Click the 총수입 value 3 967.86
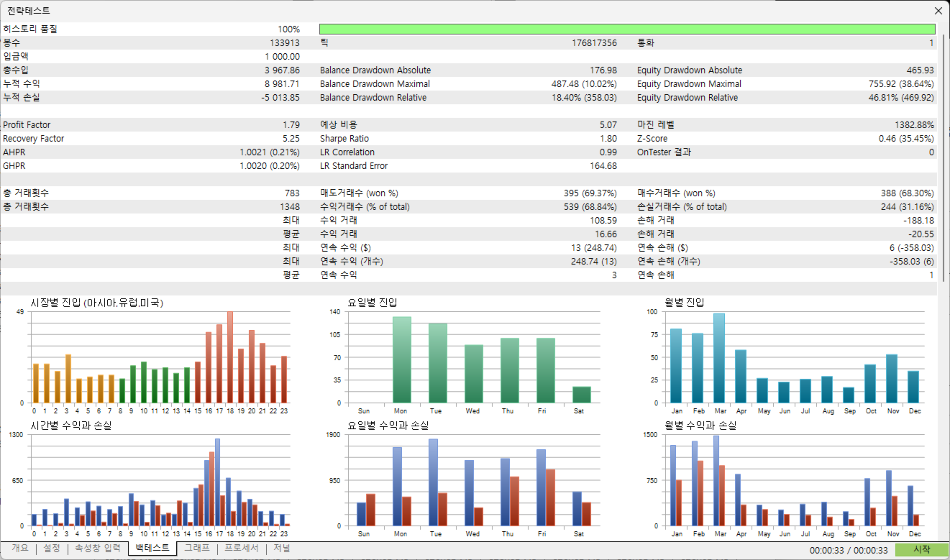The image size is (950, 560). (x=282, y=70)
